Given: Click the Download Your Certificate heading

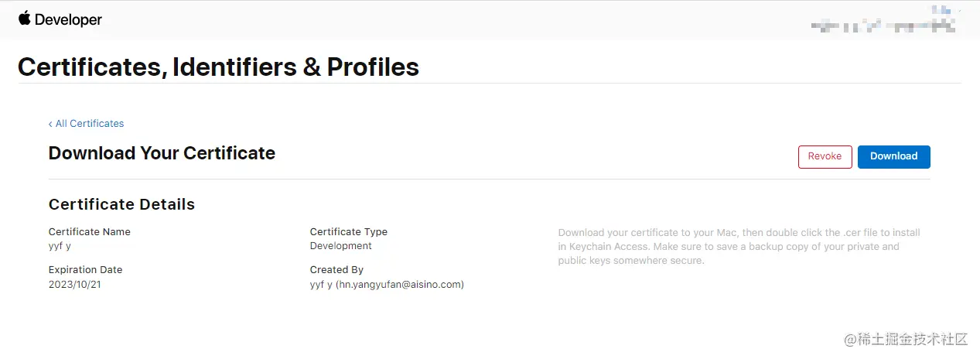Looking at the screenshot, I should point(162,153).
